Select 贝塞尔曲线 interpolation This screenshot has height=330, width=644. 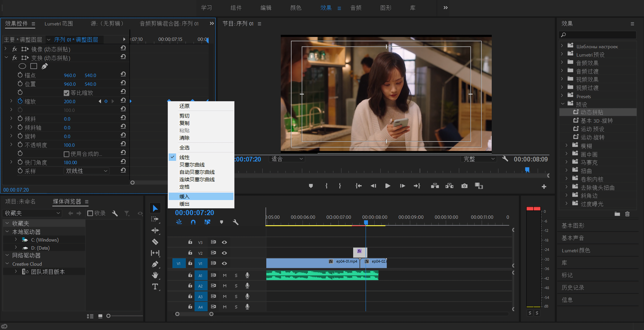point(201,165)
